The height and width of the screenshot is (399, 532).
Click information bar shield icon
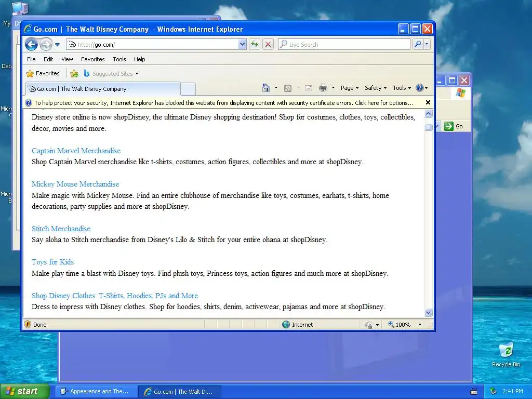pos(29,103)
